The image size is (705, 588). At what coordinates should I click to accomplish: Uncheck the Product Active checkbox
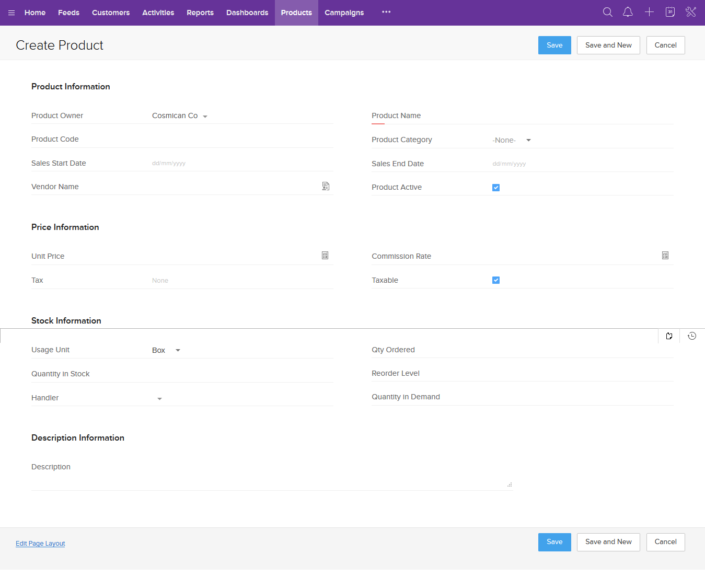pyautogui.click(x=496, y=188)
